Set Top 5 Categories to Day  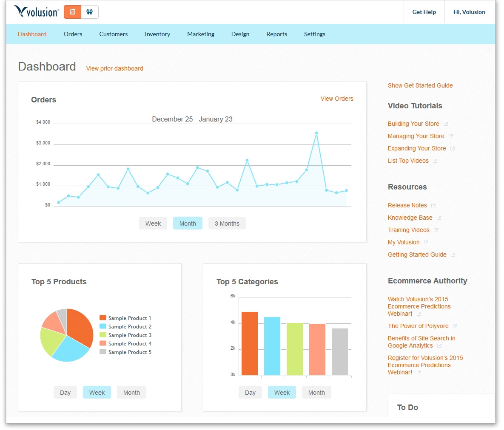point(251,393)
